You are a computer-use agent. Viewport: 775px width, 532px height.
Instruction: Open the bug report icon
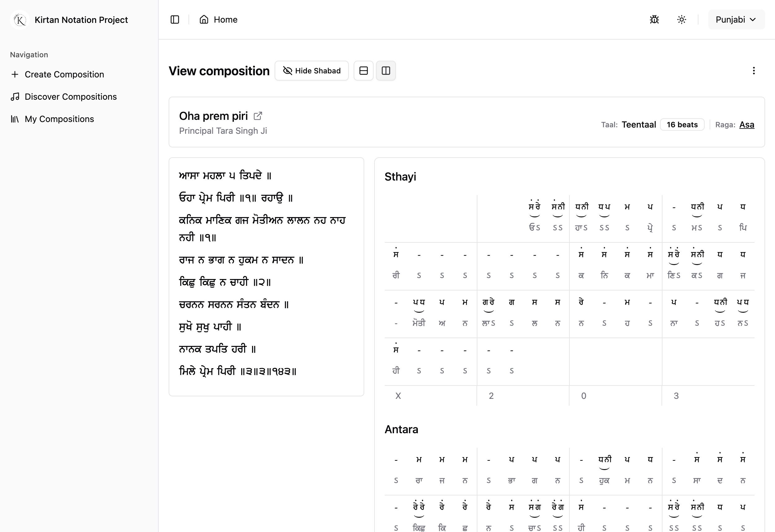pos(654,19)
